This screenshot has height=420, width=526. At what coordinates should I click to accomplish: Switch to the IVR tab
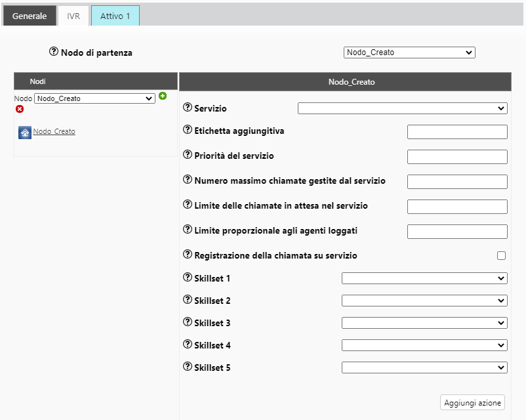click(73, 16)
